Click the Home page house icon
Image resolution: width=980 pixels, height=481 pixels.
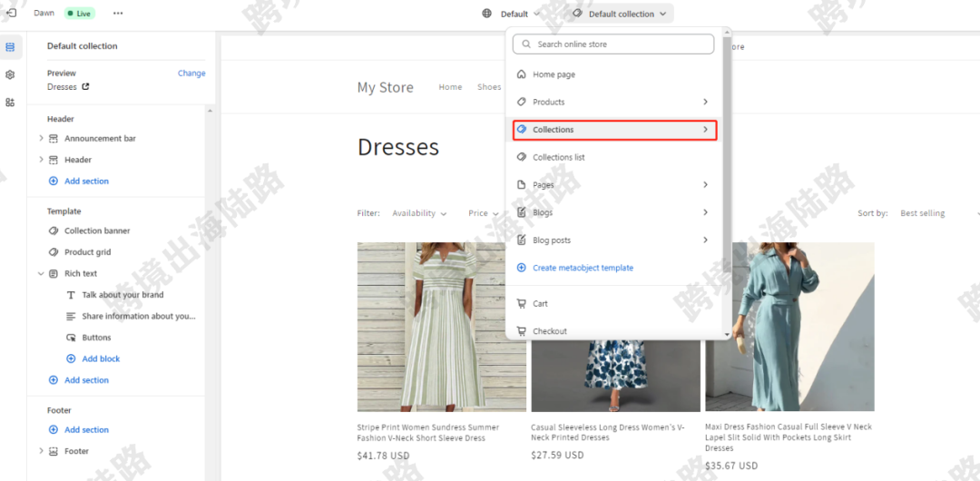521,75
